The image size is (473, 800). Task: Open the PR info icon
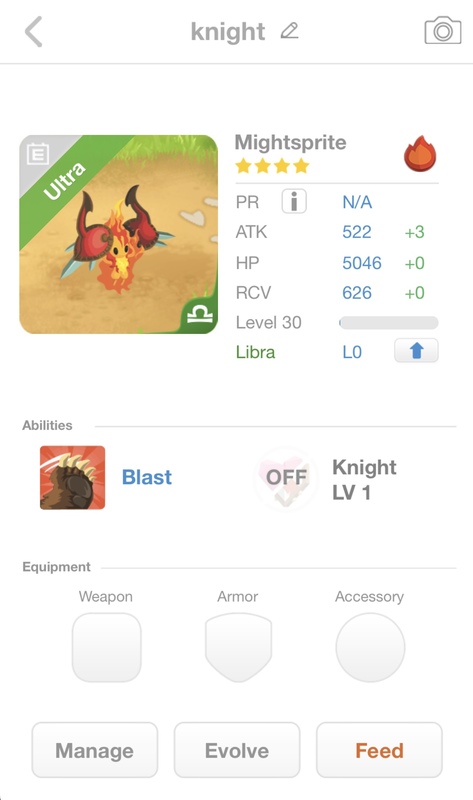294,201
